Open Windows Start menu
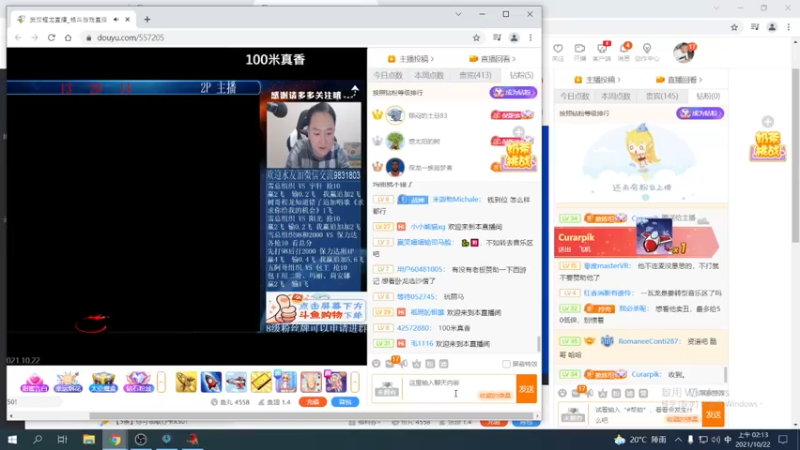The width and height of the screenshot is (800, 450). pyautogui.click(x=12, y=439)
